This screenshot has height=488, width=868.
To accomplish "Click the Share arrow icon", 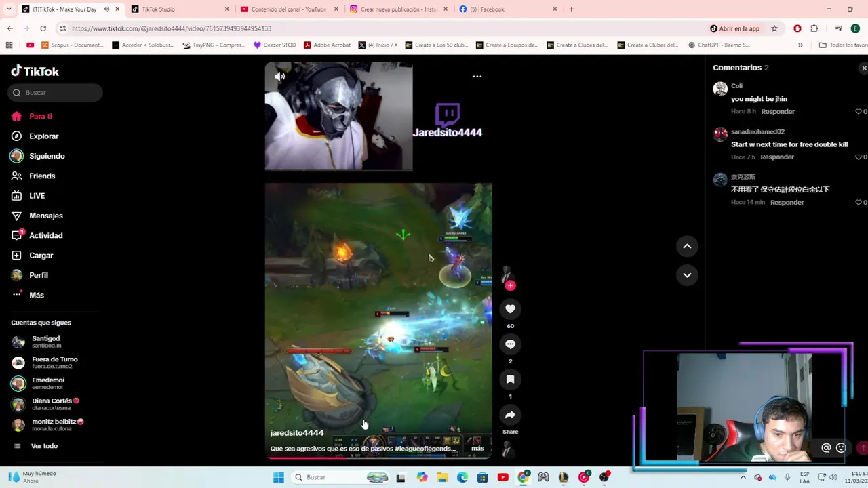I will click(510, 415).
